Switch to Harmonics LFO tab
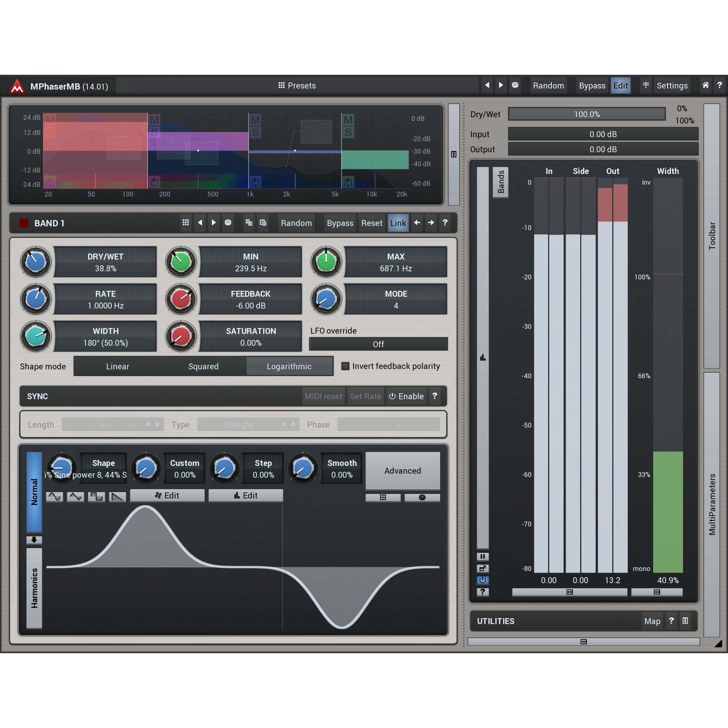Screen dimensions: 728x728 [x=34, y=588]
